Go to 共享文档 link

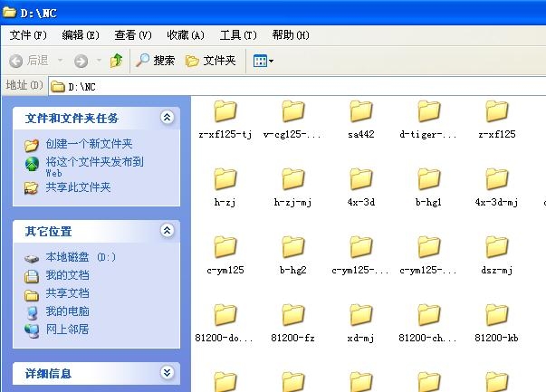click(x=67, y=293)
